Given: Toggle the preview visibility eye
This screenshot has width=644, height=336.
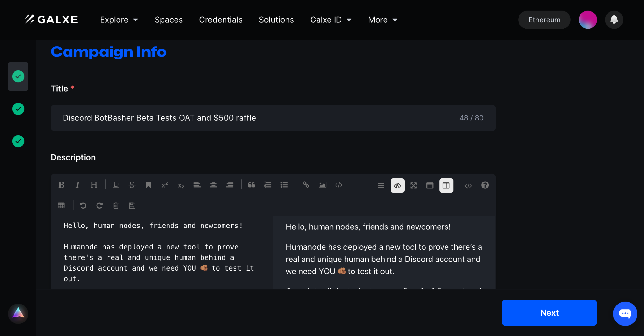Looking at the screenshot, I should point(397,186).
